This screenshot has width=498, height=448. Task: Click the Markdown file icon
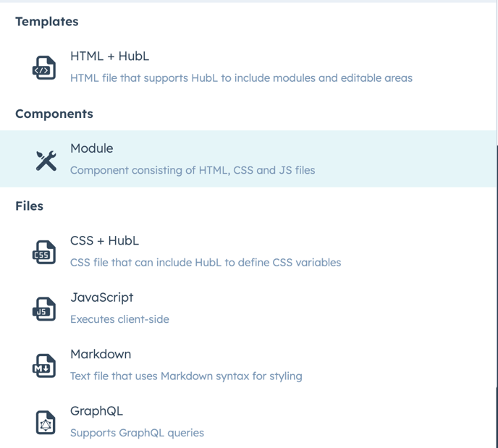tap(44, 365)
